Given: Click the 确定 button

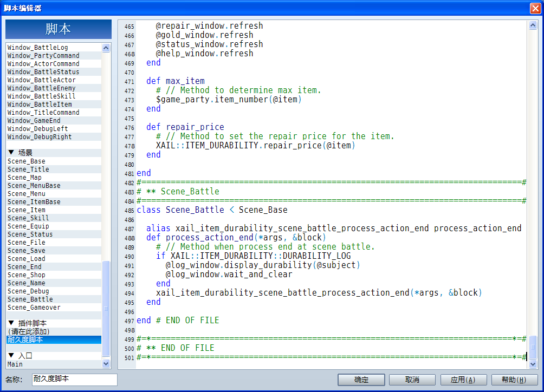Looking at the screenshot, I should point(361,380).
